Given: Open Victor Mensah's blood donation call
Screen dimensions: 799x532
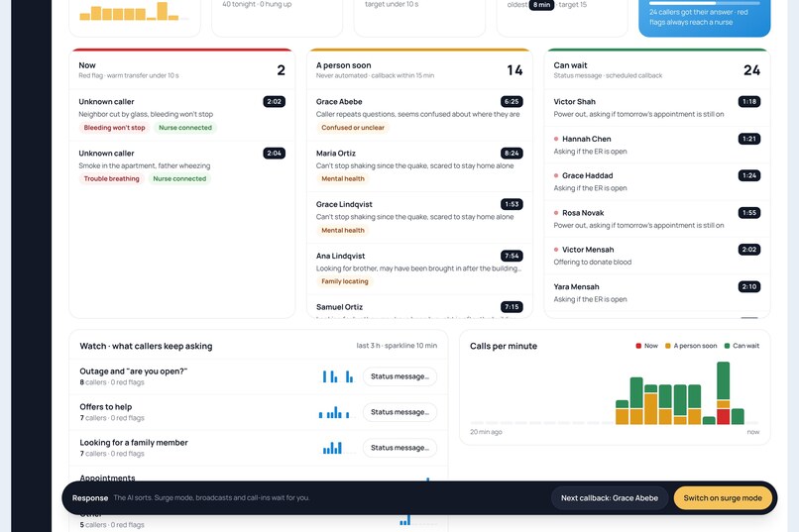Looking at the screenshot, I should (657, 256).
